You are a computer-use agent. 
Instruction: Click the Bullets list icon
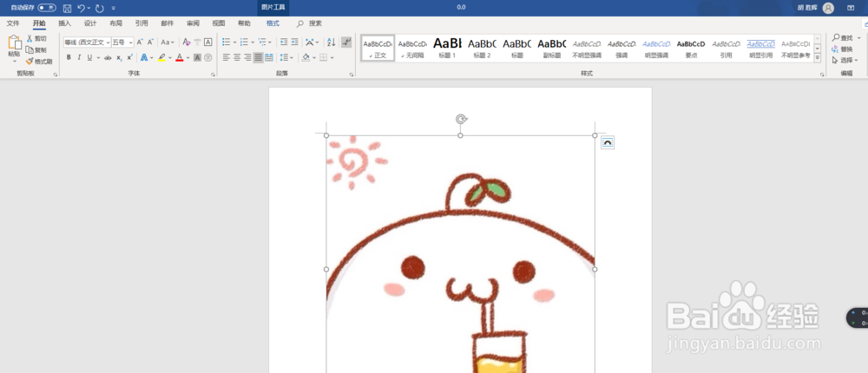tap(226, 42)
